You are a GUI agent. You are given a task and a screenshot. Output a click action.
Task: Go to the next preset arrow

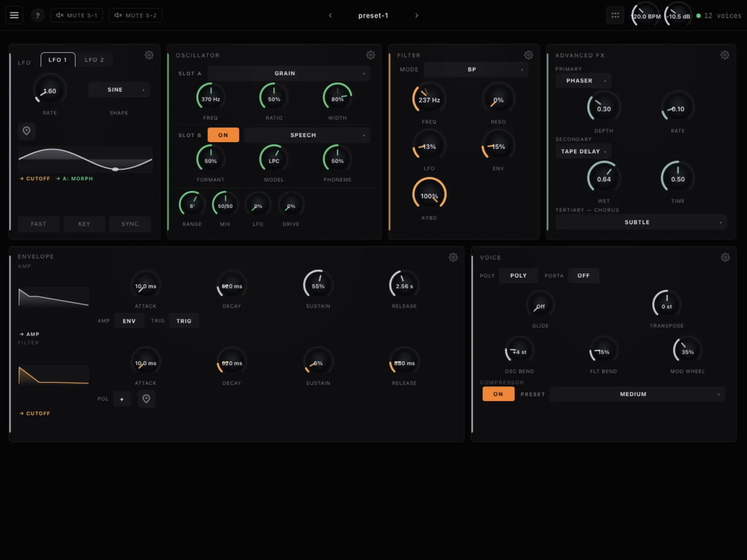(417, 15)
